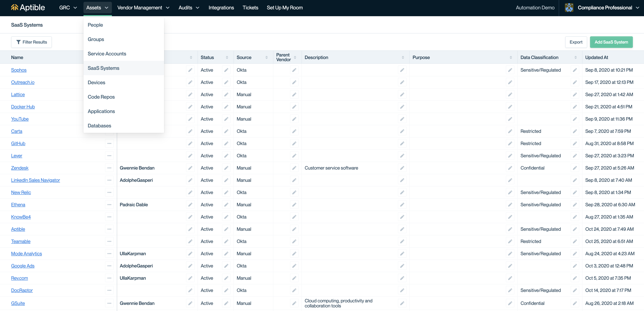Edit Lattice source pencil icon
The width and height of the screenshot is (644, 311).
point(294,94)
